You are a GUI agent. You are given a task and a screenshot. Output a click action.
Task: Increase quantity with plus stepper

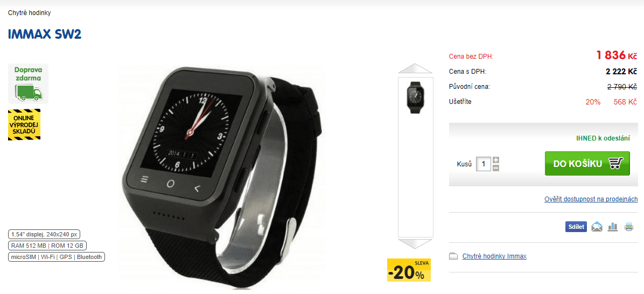(x=496, y=160)
